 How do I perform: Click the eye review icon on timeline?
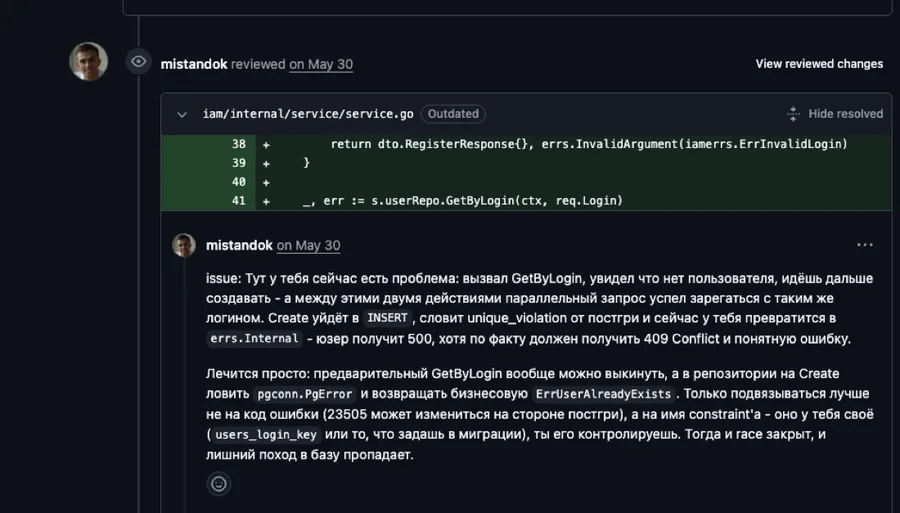point(138,61)
